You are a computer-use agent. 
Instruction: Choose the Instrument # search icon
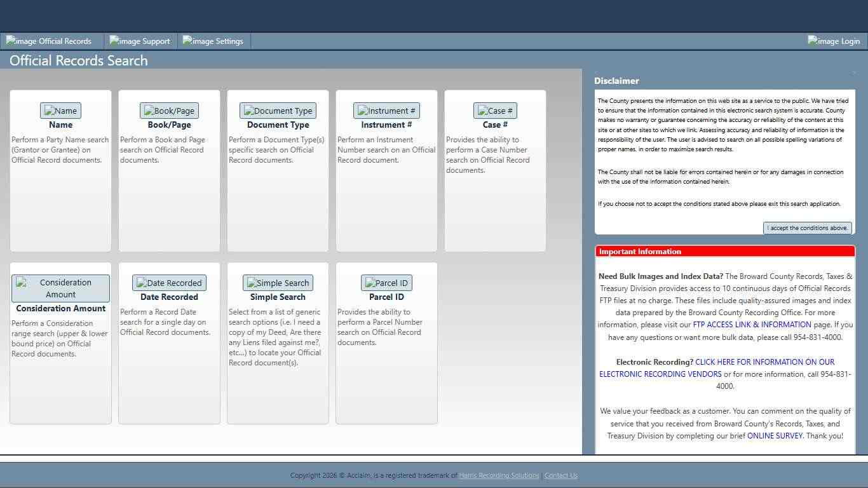[386, 111]
